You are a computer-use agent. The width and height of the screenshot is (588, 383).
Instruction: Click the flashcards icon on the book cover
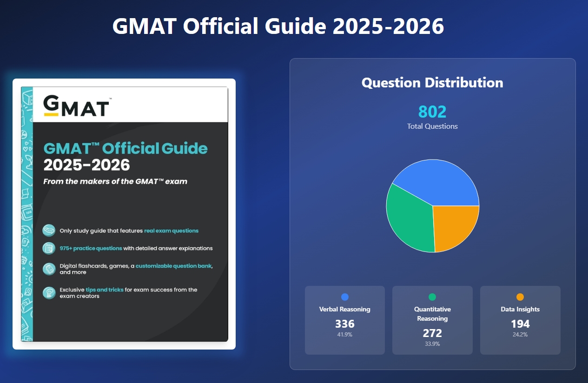click(x=49, y=269)
